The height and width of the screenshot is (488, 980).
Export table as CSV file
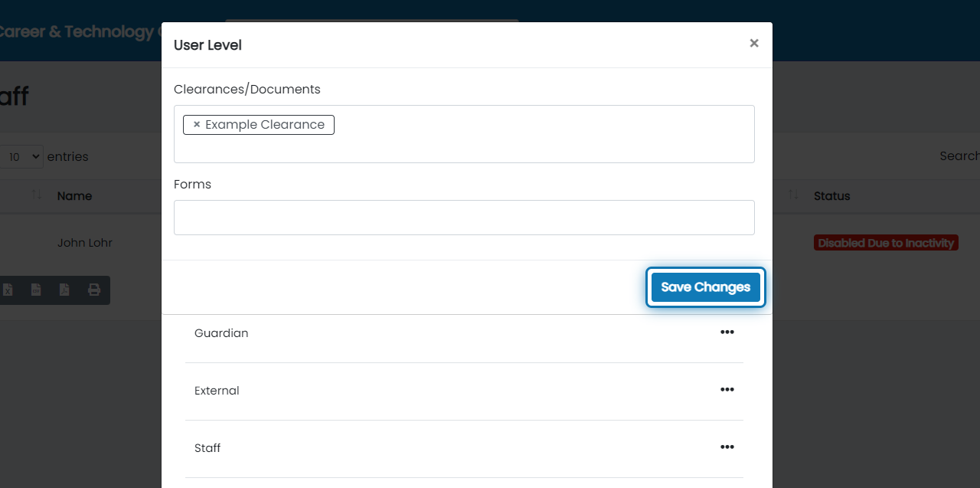click(x=36, y=290)
